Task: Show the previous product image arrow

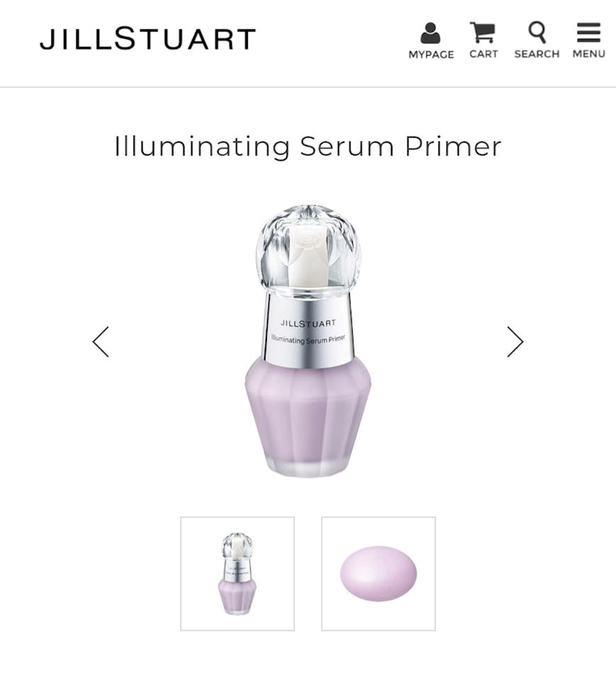Action: coord(100,342)
